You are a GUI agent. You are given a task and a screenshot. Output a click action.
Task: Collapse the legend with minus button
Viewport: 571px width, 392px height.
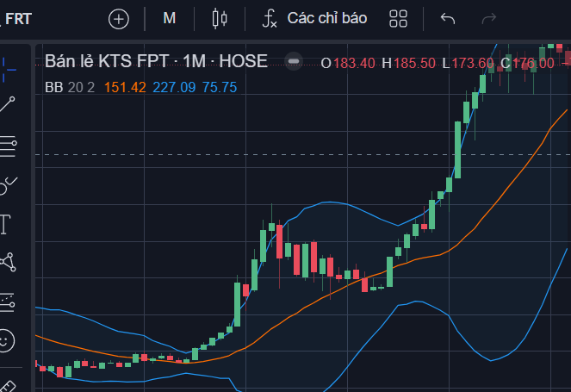tap(294, 61)
